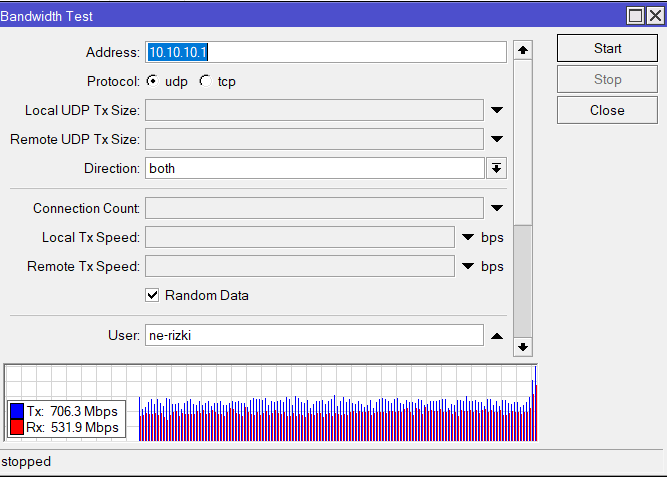Expand the Connection Count field
The image size is (667, 477).
[x=497, y=208]
